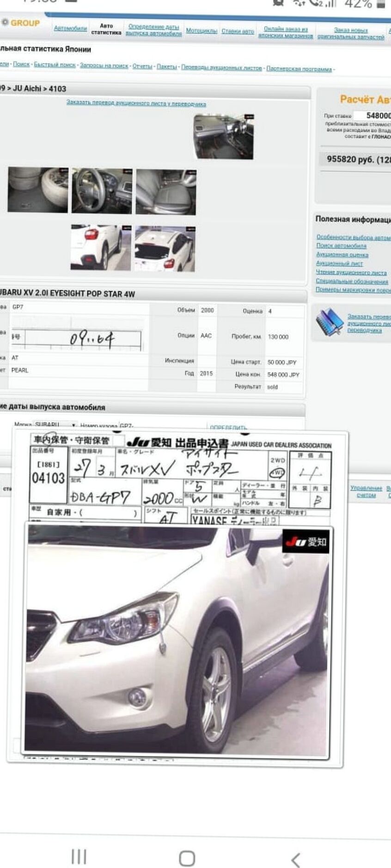
Task: Open the Пакеты link
Action: 167,67
